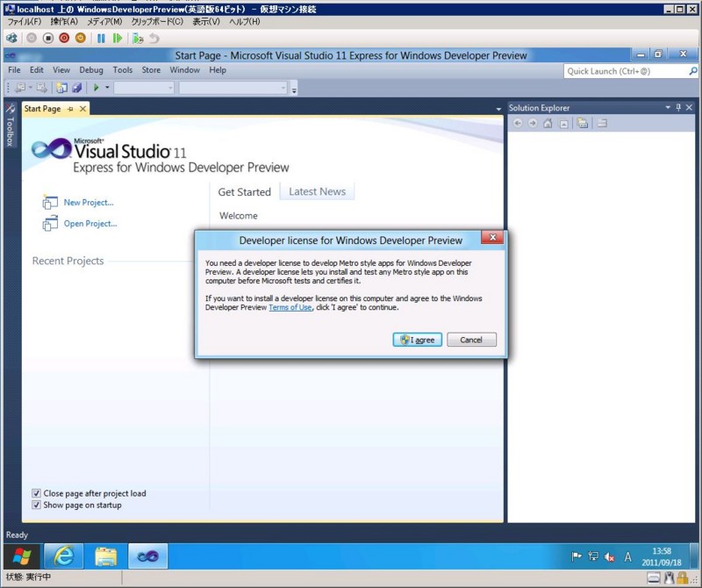Screen dimensions: 702x588
Task: Toggle the Solution Explorer auto-hide pin
Action: pyautogui.click(x=678, y=107)
